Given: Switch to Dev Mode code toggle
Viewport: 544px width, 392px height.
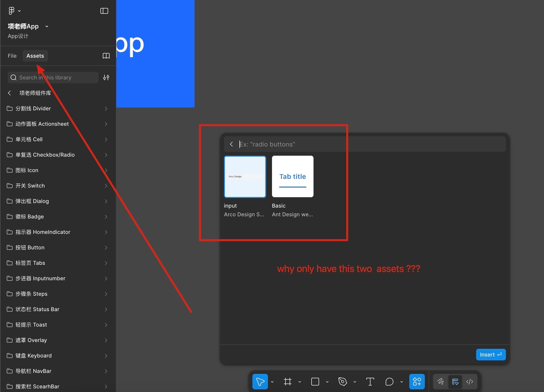Looking at the screenshot, I should click(469, 382).
